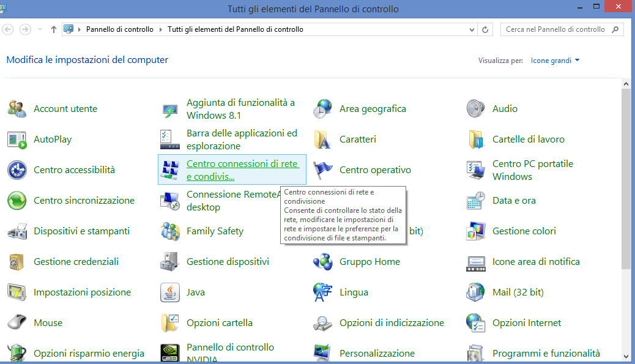Open the Opzioni cartella icon

[170, 323]
